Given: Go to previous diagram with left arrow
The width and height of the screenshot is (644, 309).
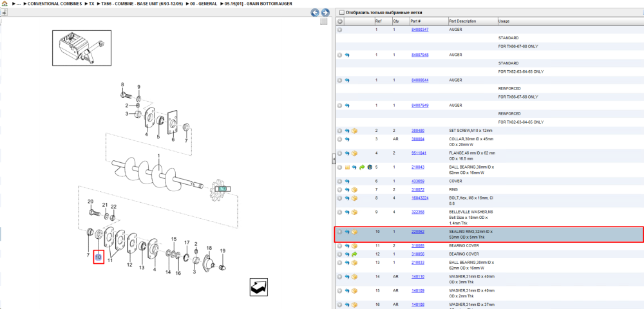Looking at the screenshot, I should pyautogui.click(x=315, y=13).
